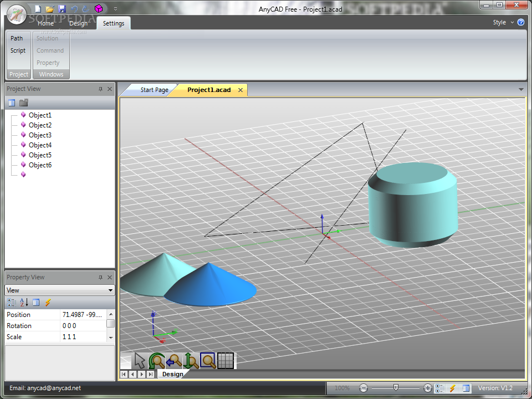Open the document tab list dropdown arrow
The height and width of the screenshot is (399, 532).
pyautogui.click(x=521, y=90)
